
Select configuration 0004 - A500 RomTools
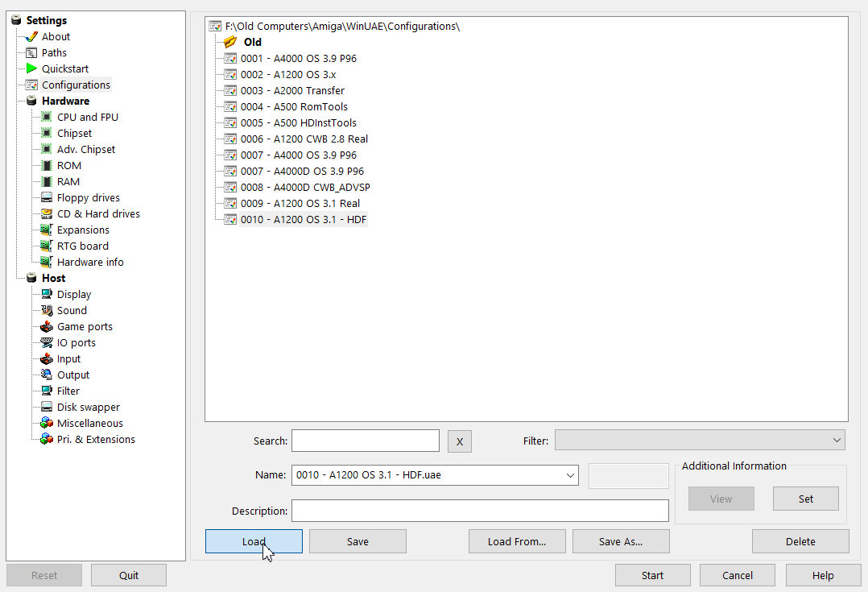(294, 107)
